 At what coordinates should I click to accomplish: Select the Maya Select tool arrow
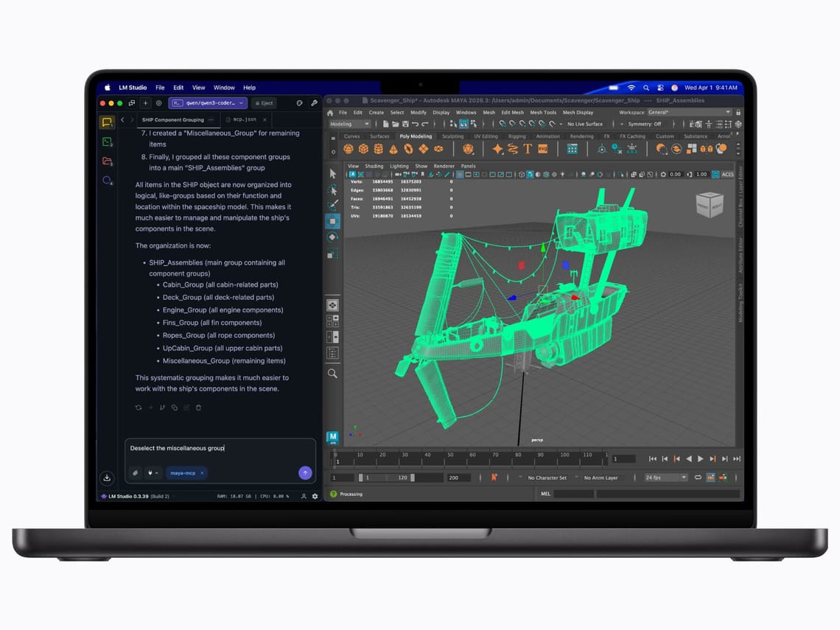[332, 174]
